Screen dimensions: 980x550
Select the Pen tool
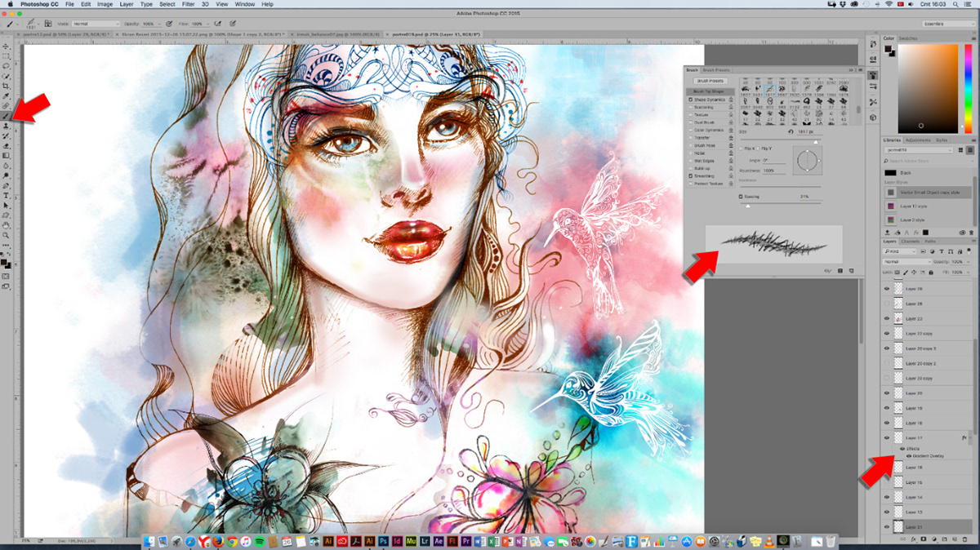7,185
